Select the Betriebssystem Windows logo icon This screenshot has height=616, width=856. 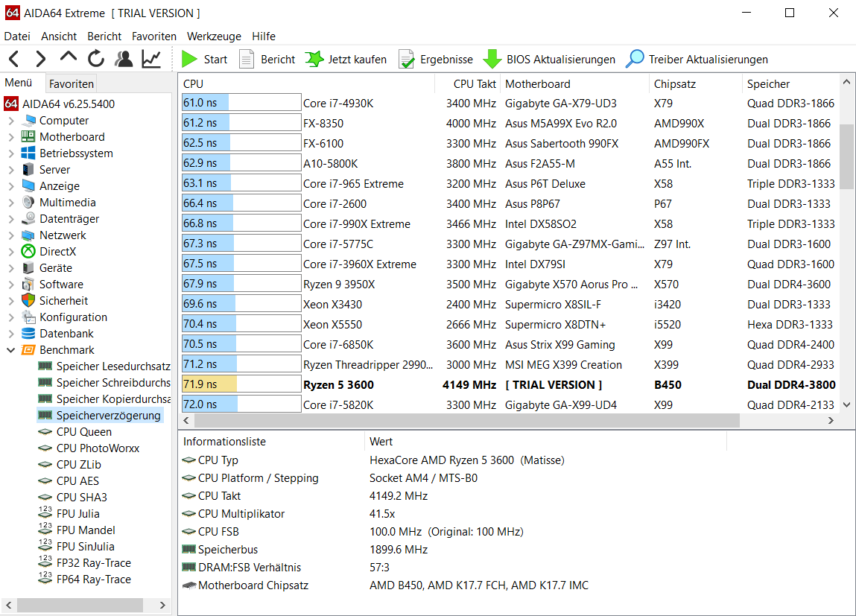(x=28, y=153)
